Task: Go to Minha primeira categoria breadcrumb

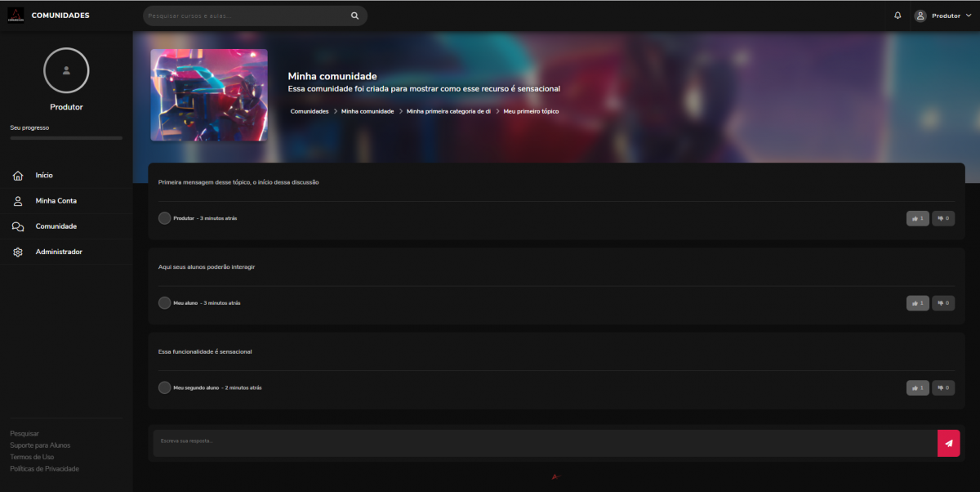Action: coord(448,111)
